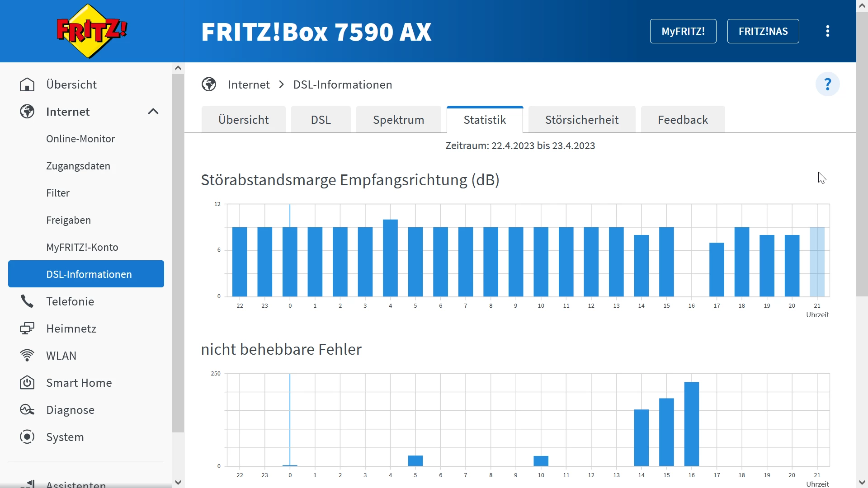
Task: Switch to the Spektrum tab
Action: [398, 120]
